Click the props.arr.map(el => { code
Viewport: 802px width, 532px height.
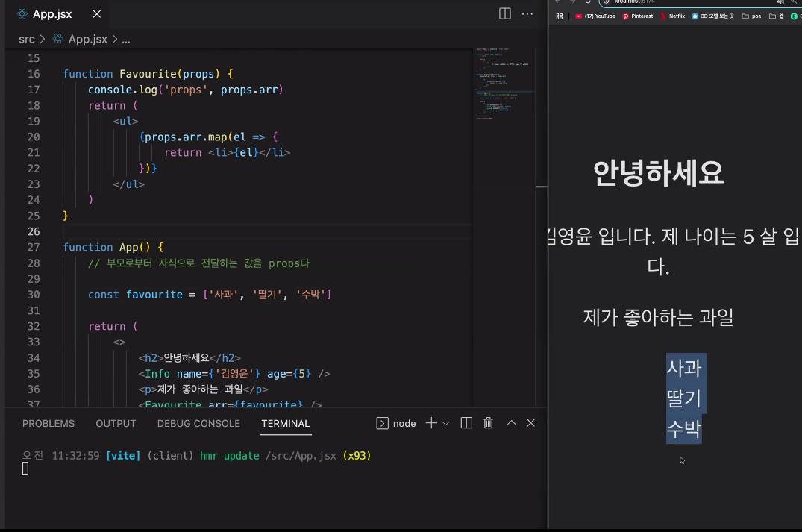coord(208,137)
